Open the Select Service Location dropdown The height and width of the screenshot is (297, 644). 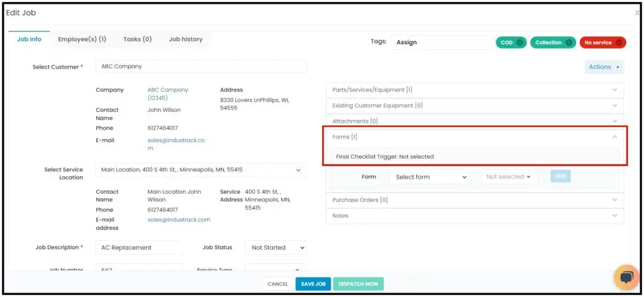pos(201,170)
